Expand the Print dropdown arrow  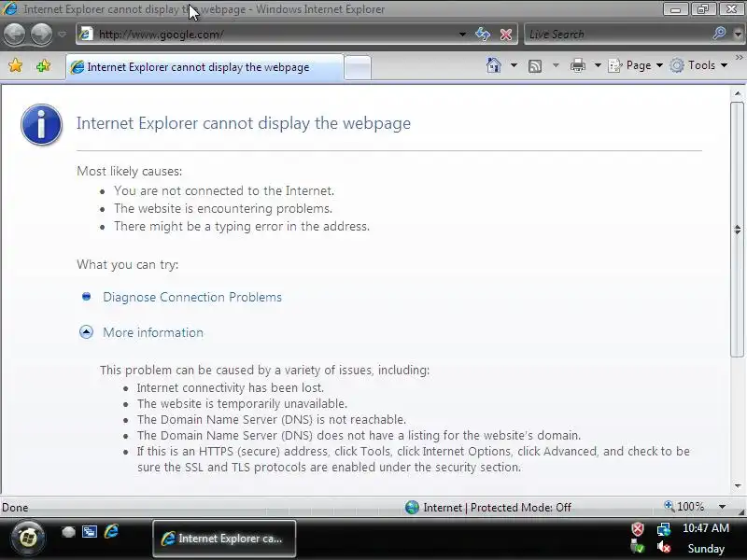click(x=598, y=65)
